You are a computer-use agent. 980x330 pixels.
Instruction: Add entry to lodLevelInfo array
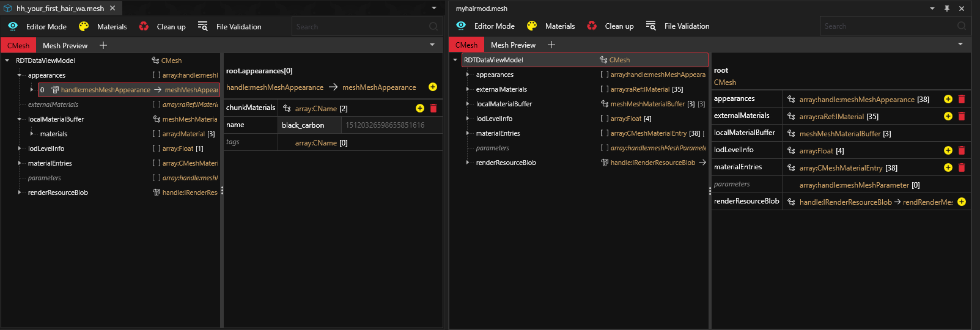pos(948,150)
